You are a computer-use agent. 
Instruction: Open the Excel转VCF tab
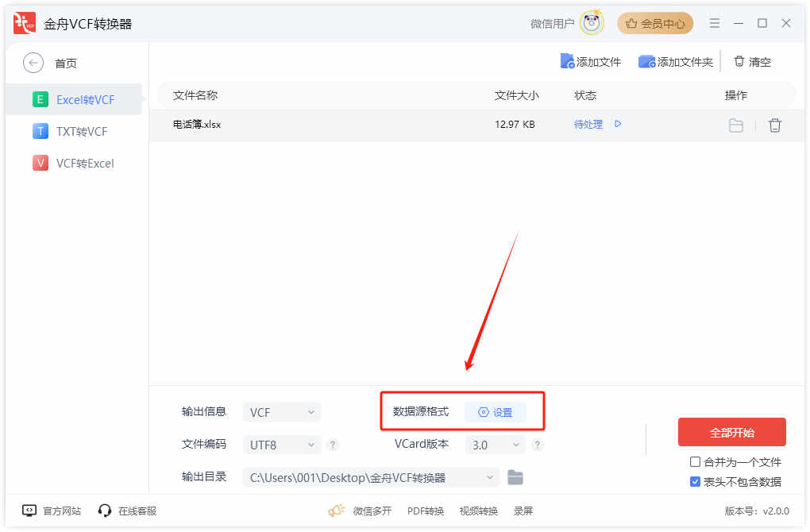click(73, 100)
